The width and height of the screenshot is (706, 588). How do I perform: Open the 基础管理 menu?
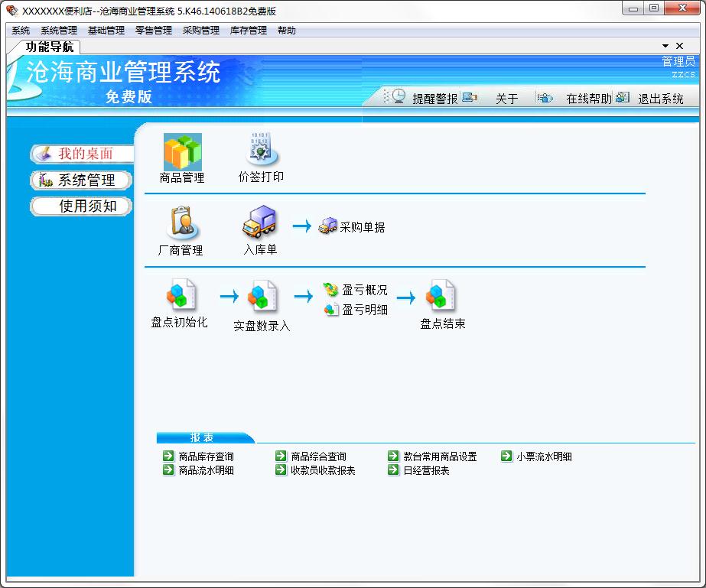pos(106,30)
